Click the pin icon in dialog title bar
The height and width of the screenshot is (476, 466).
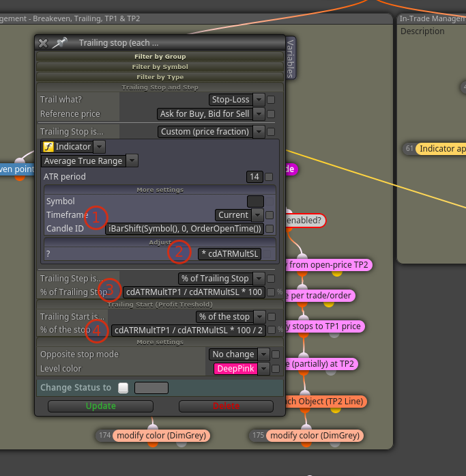(x=59, y=43)
